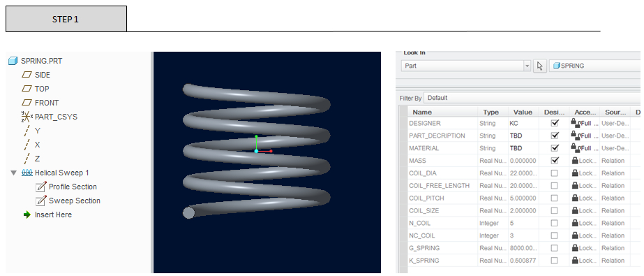The image size is (644, 276).
Task: Select the FRONT datum plane icon
Action: click(27, 103)
